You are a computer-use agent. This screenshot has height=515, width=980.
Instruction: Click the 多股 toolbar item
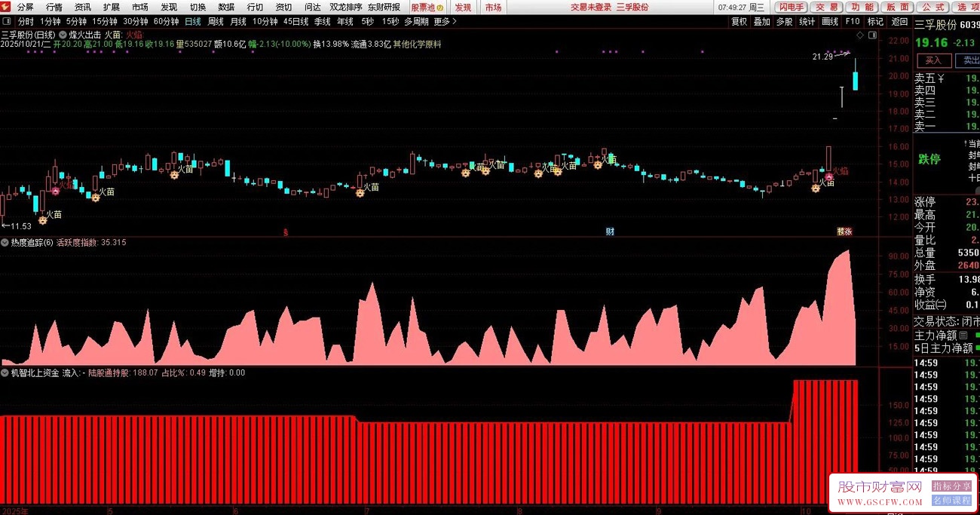(784, 22)
